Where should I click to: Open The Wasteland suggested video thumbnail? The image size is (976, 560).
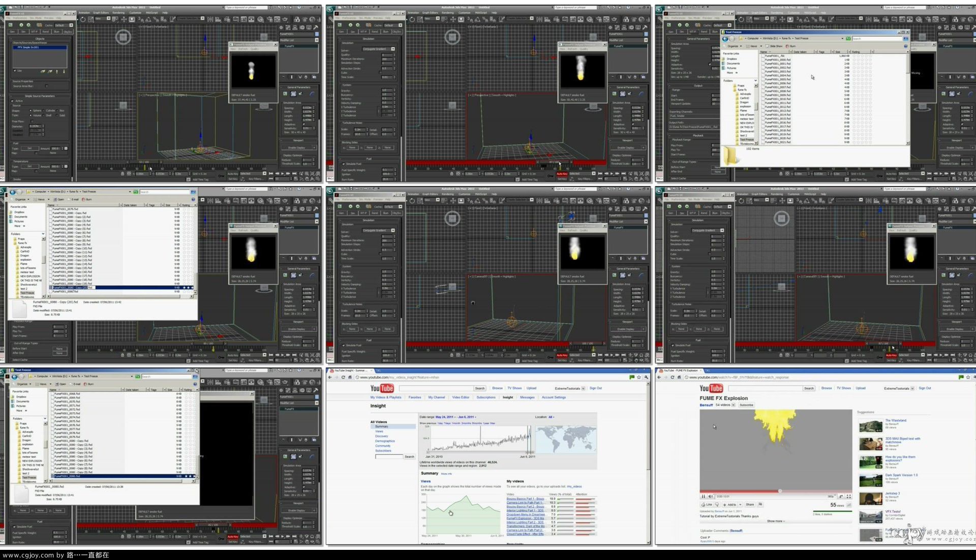tap(871, 426)
